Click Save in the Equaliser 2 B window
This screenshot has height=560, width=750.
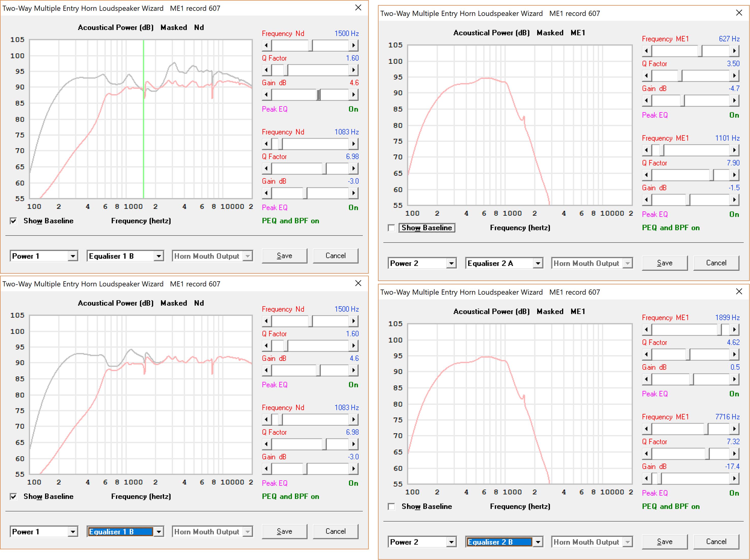pos(665,542)
